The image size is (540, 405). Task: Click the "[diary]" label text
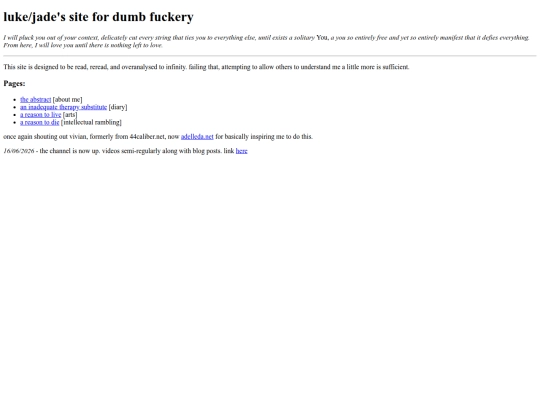pyautogui.click(x=118, y=107)
